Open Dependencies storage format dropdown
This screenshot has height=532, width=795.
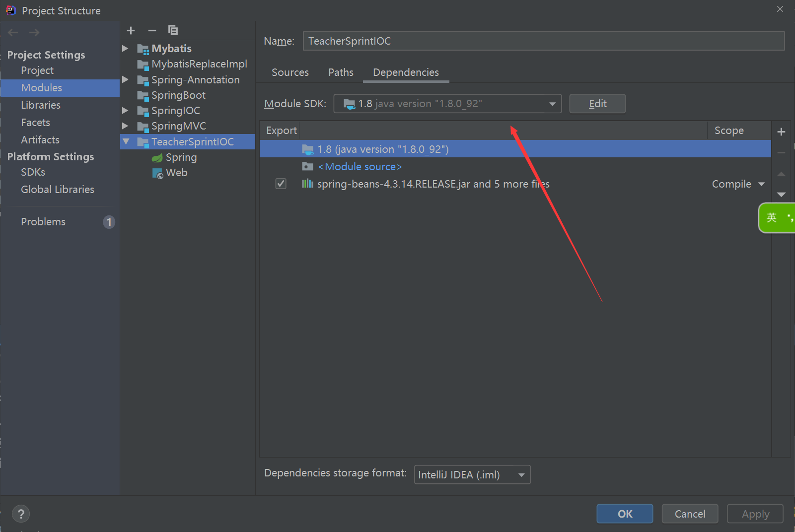coord(472,475)
